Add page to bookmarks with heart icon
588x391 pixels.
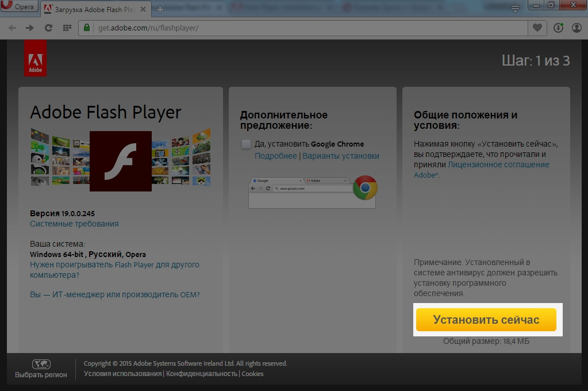[x=537, y=28]
